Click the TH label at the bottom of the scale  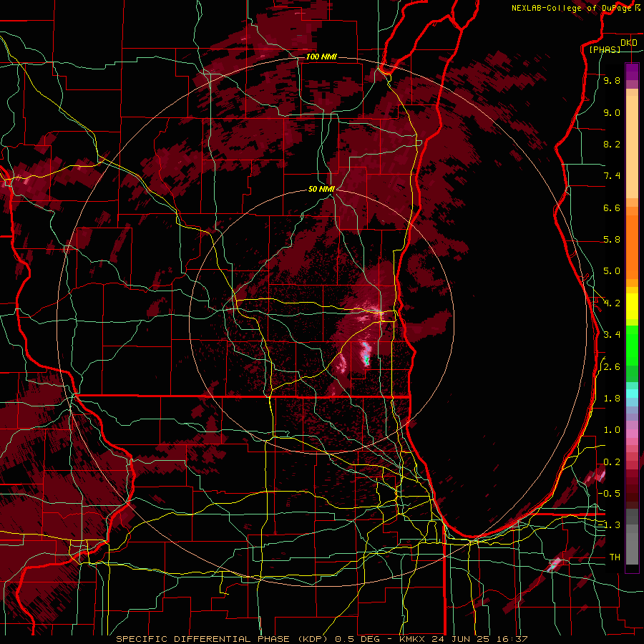pyautogui.click(x=615, y=557)
